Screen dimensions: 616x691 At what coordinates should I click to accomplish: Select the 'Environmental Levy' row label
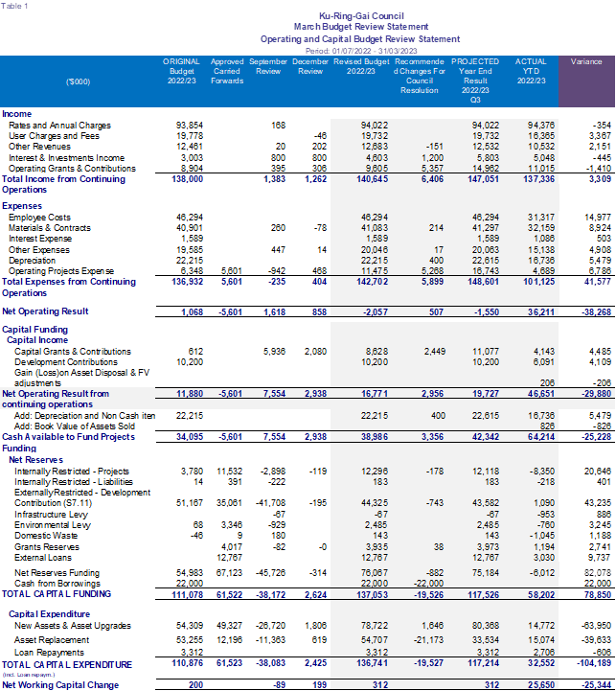point(53,525)
